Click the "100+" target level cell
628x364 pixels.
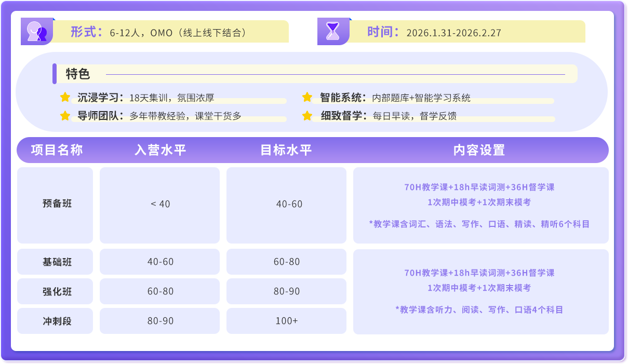click(x=286, y=321)
